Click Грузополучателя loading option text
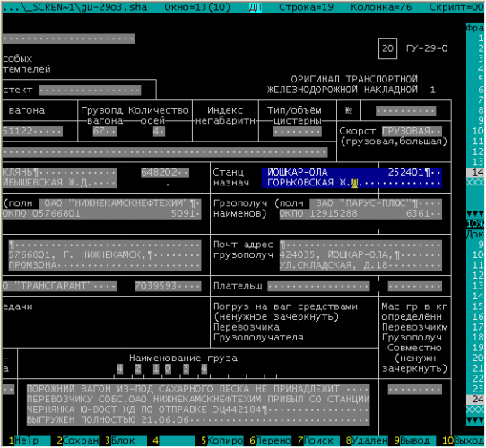The height and width of the screenshot is (448, 486). [x=258, y=338]
